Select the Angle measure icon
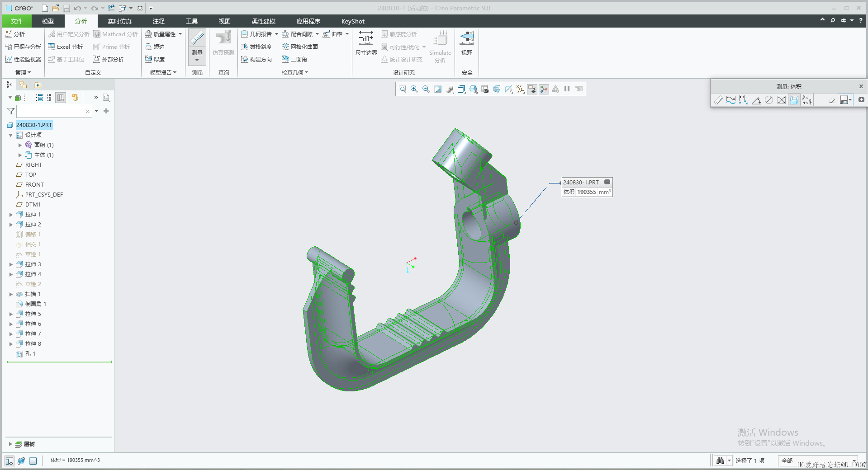The height and width of the screenshot is (470, 868). pyautogui.click(x=756, y=100)
